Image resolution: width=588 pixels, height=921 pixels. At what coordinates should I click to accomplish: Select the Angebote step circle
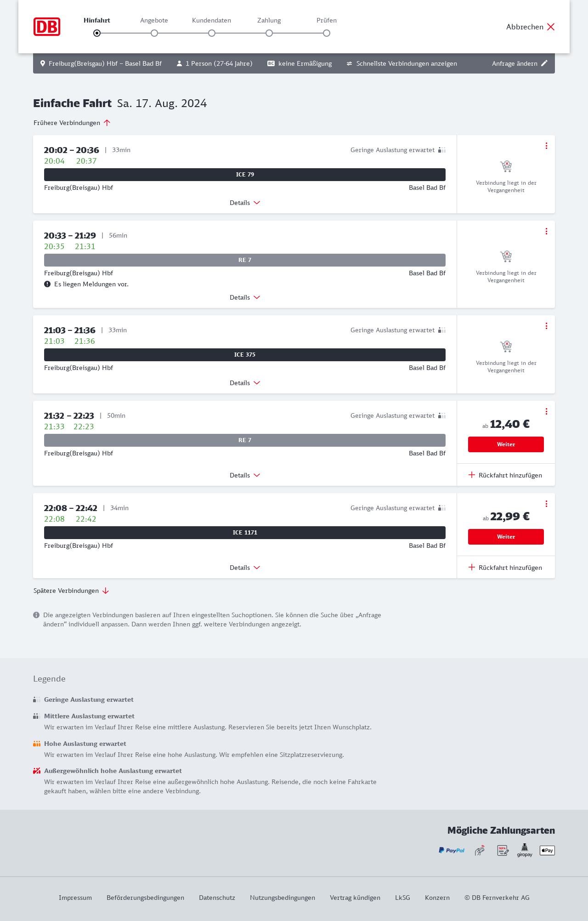point(154,33)
